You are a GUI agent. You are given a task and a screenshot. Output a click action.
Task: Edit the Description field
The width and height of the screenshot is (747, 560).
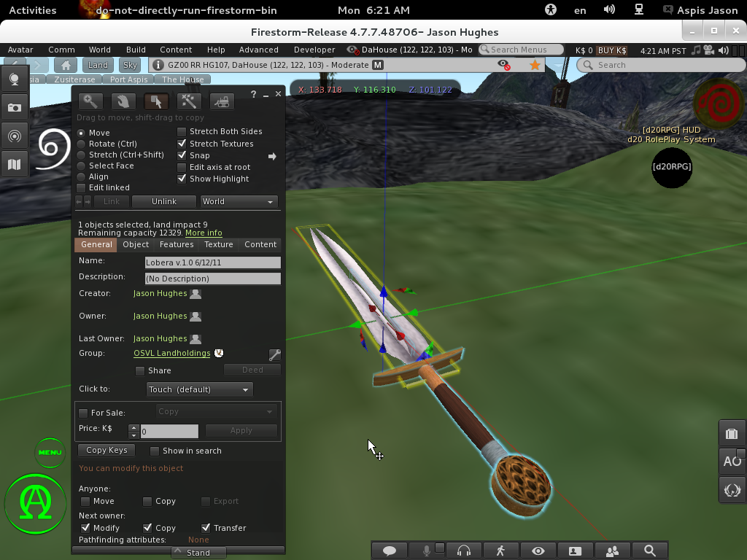click(x=212, y=279)
